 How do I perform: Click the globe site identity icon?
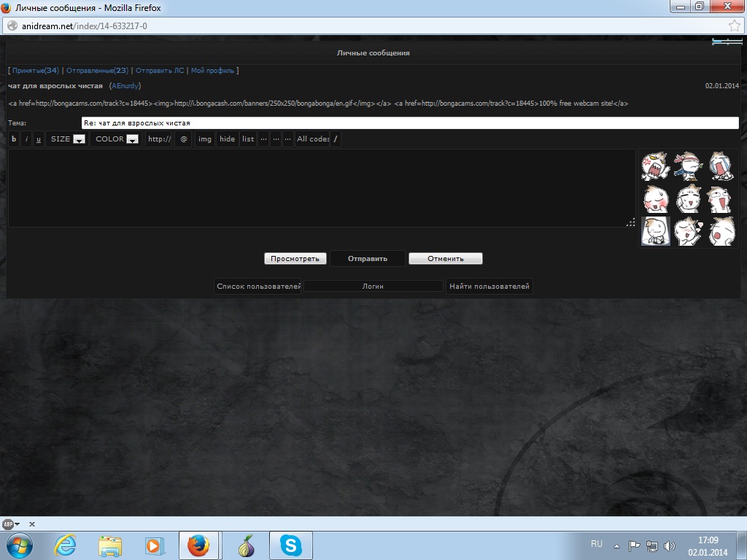click(x=12, y=26)
